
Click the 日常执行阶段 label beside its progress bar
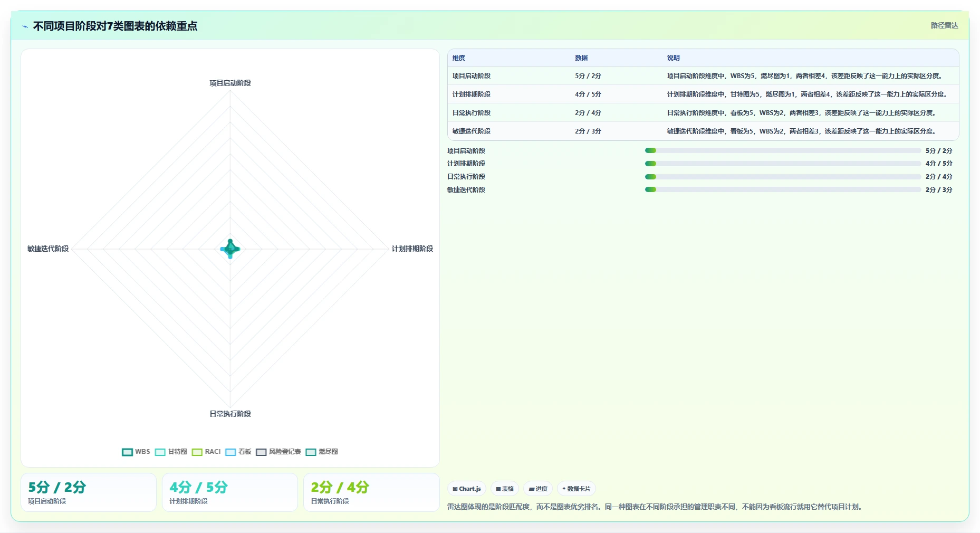[x=466, y=177]
